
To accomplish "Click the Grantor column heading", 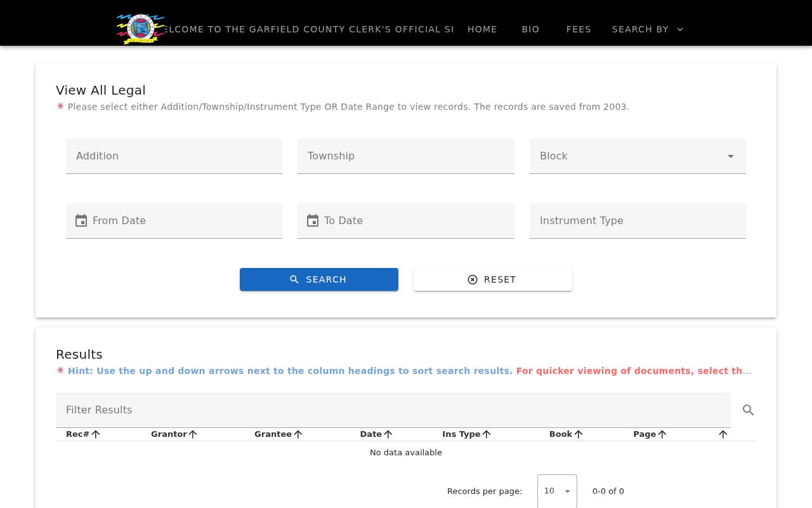I will (x=169, y=434).
